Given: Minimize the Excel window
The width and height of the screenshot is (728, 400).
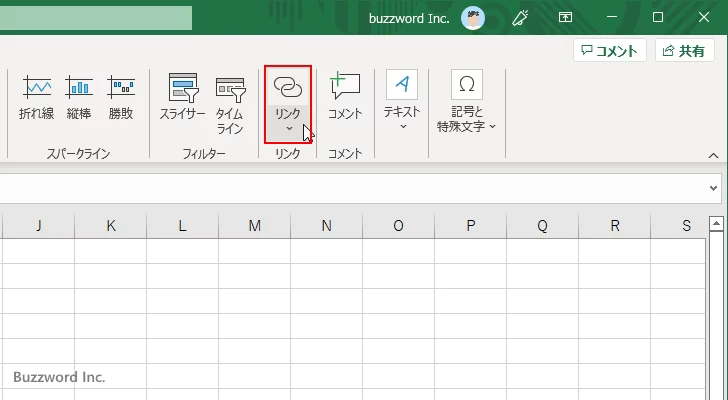Looking at the screenshot, I should click(612, 18).
